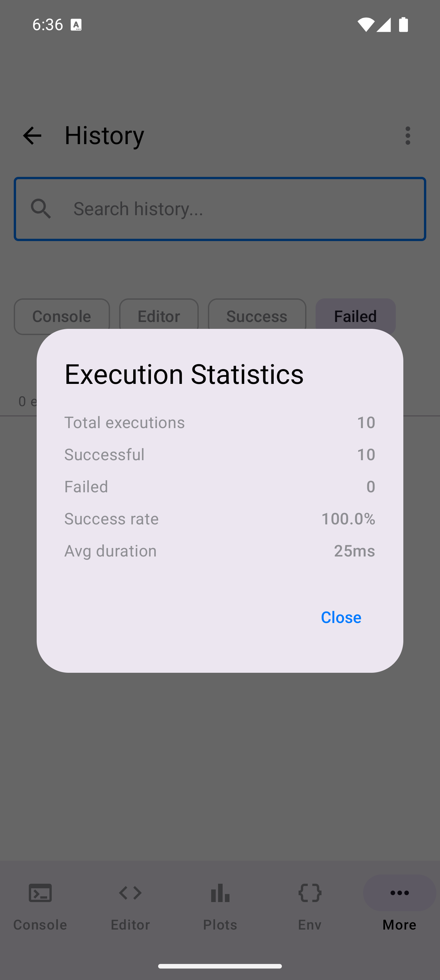Toggle the Editor filter chip
This screenshot has width=440, height=980.
point(158,315)
